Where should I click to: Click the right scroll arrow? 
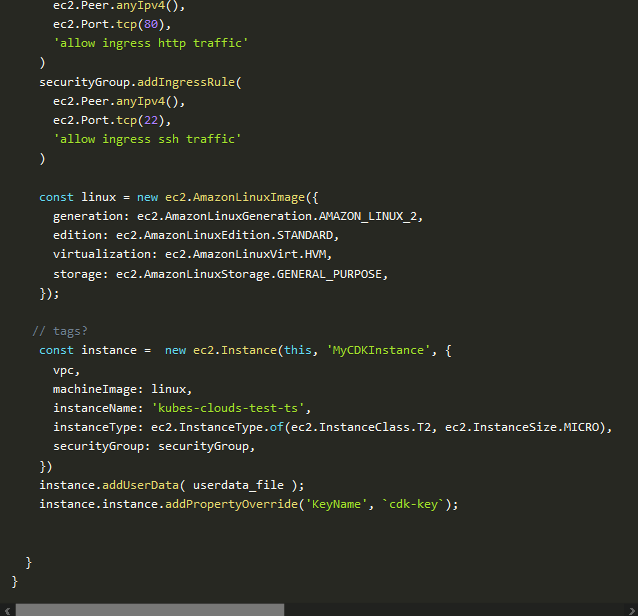631,610
